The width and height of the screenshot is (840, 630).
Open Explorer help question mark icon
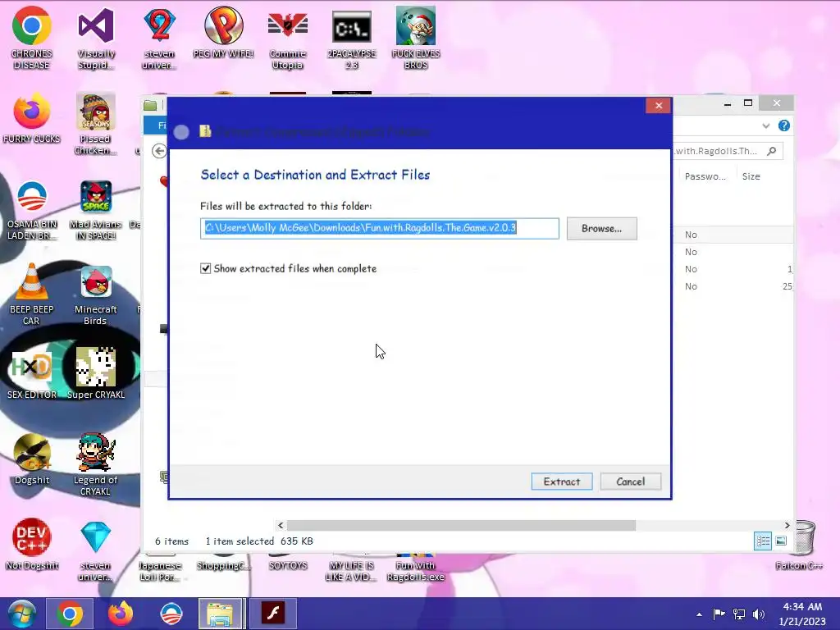tap(783, 126)
